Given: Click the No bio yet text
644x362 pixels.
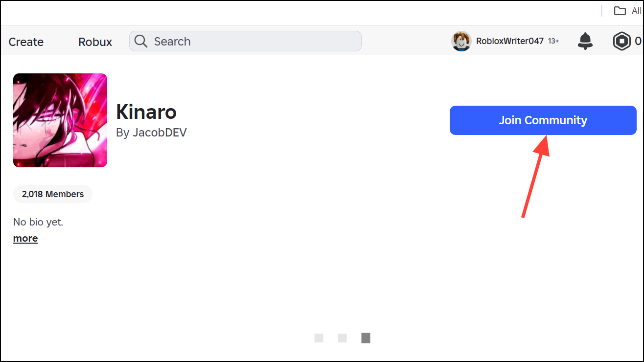Looking at the screenshot, I should click(38, 222).
